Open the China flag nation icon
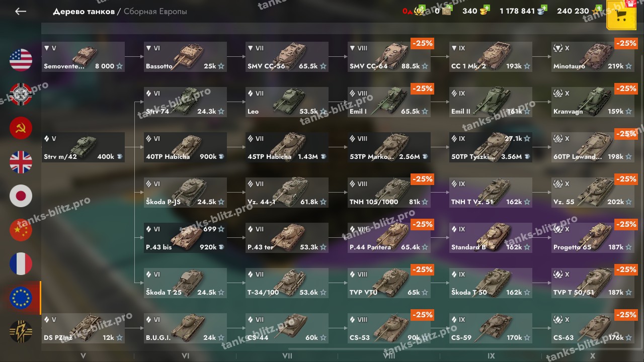 point(21,230)
